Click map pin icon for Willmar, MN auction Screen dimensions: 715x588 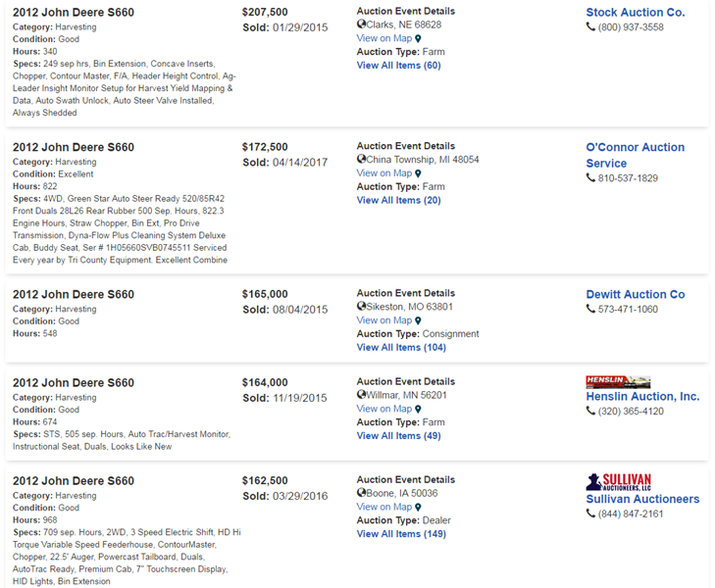click(x=418, y=409)
